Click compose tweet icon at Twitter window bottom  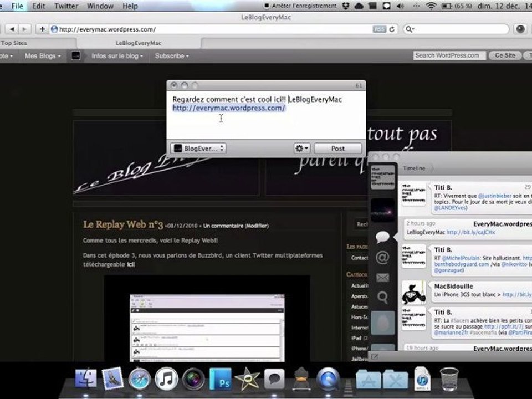(375, 356)
